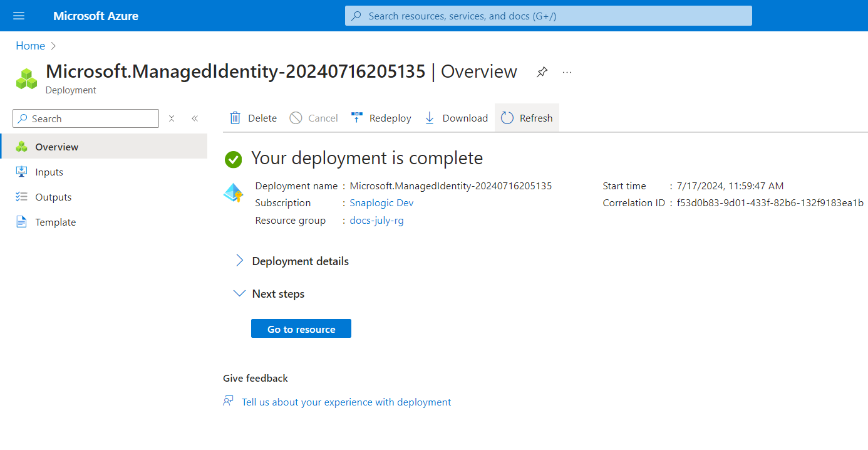
Task: Refresh the deployment overview
Action: [x=527, y=118]
